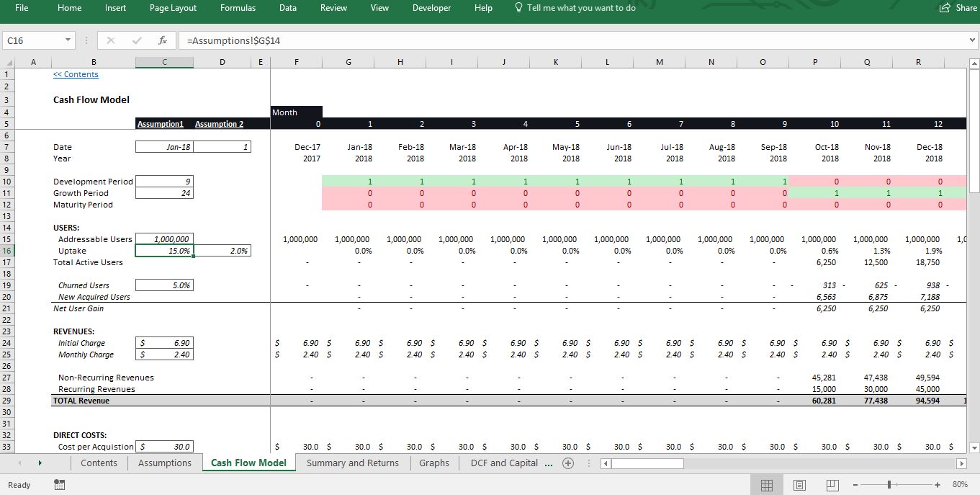Switch to Page Layout view icon
Screen dimensions: 980x495
pyautogui.click(x=799, y=485)
